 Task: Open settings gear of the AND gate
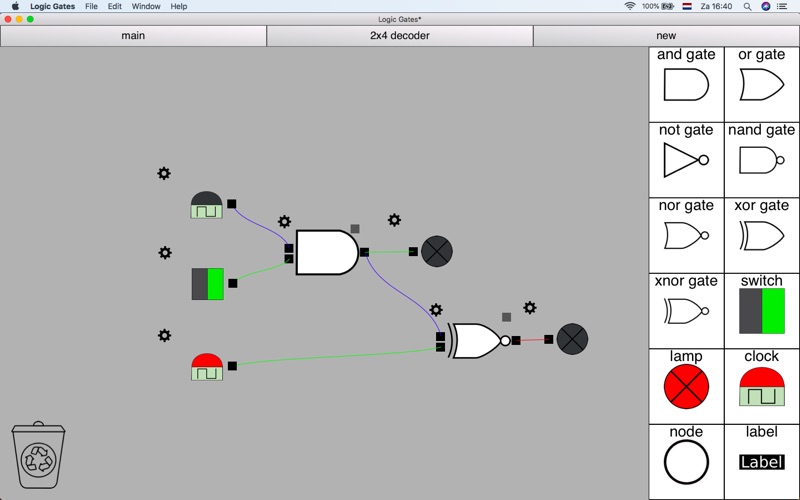pos(284,221)
